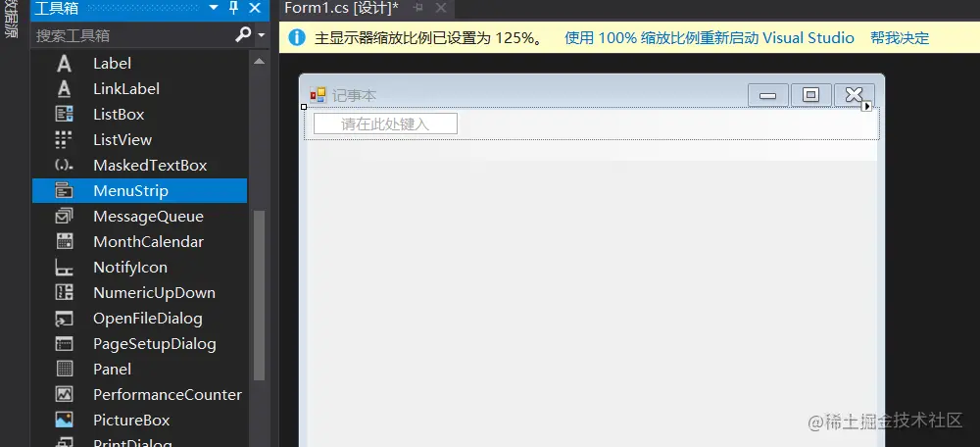Pick the ListBox icon in toolbox
Viewport: 980px width, 447px height.
(64, 115)
